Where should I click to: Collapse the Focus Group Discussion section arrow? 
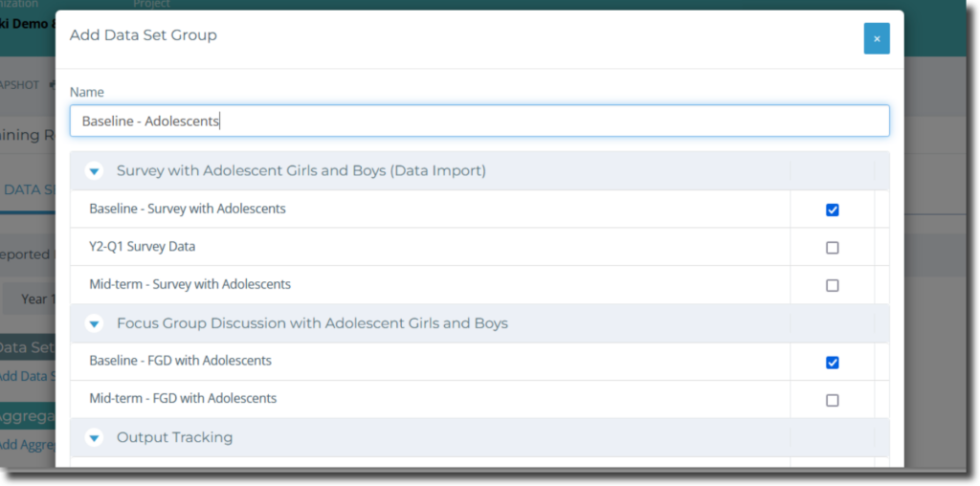point(94,323)
